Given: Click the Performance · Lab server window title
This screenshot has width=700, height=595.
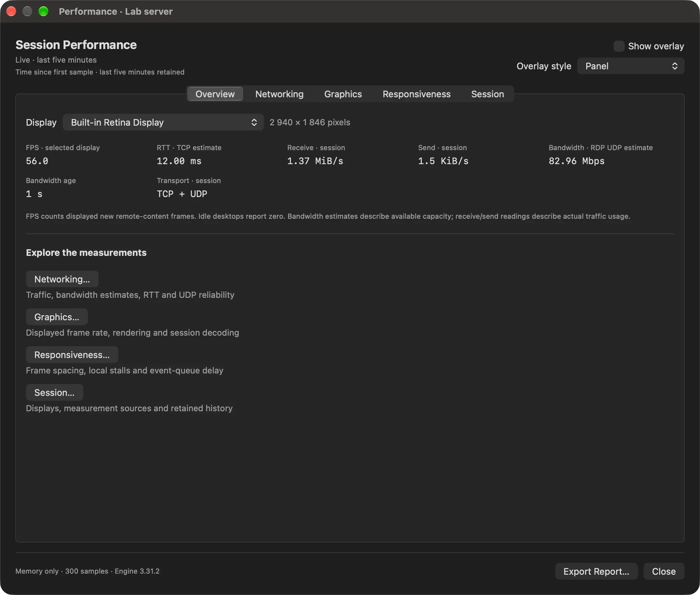Looking at the screenshot, I should coord(116,12).
